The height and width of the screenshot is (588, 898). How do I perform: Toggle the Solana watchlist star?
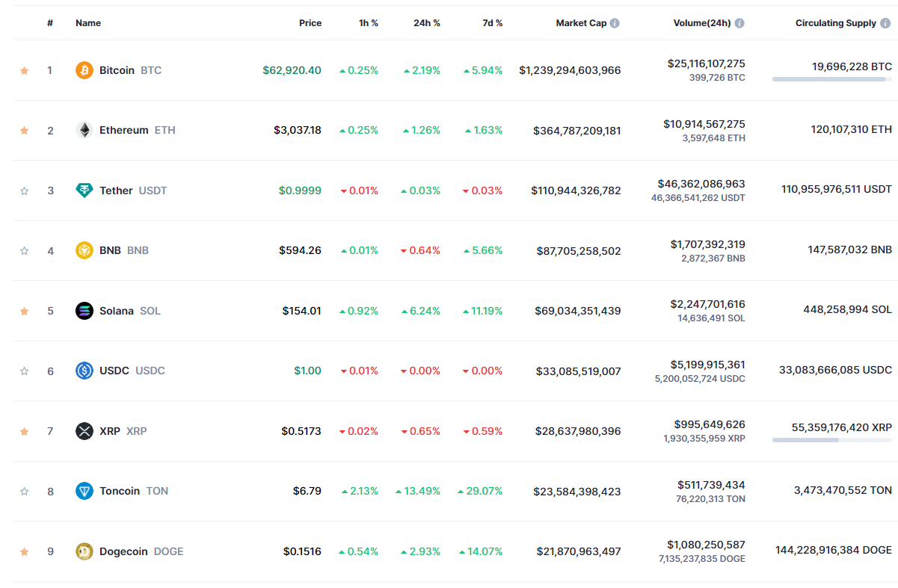[24, 311]
